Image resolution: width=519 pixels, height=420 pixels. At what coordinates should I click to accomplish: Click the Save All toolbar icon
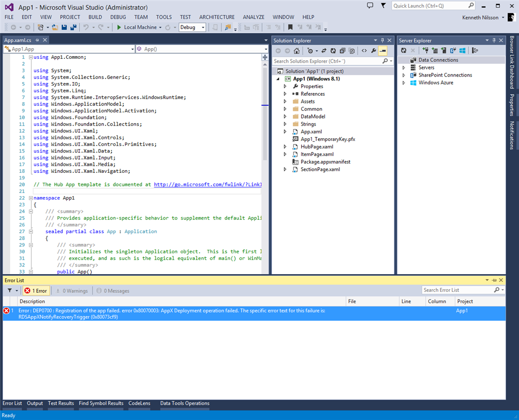pos(73,27)
